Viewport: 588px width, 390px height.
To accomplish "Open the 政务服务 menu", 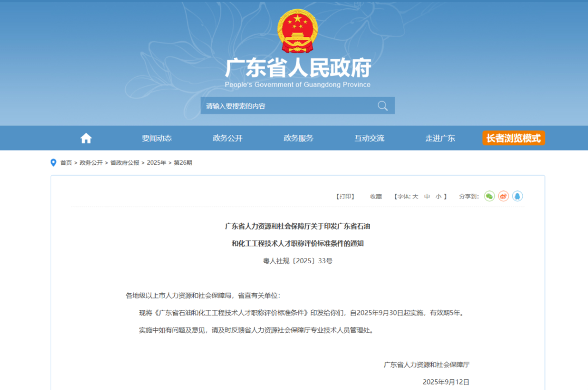I will tap(297, 138).
